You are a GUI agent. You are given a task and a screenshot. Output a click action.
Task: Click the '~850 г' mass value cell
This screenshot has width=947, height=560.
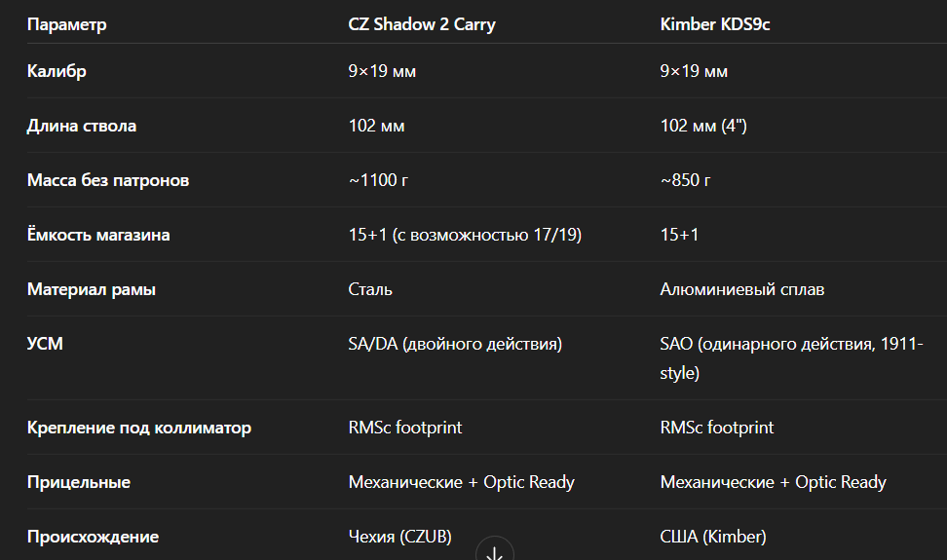(685, 180)
